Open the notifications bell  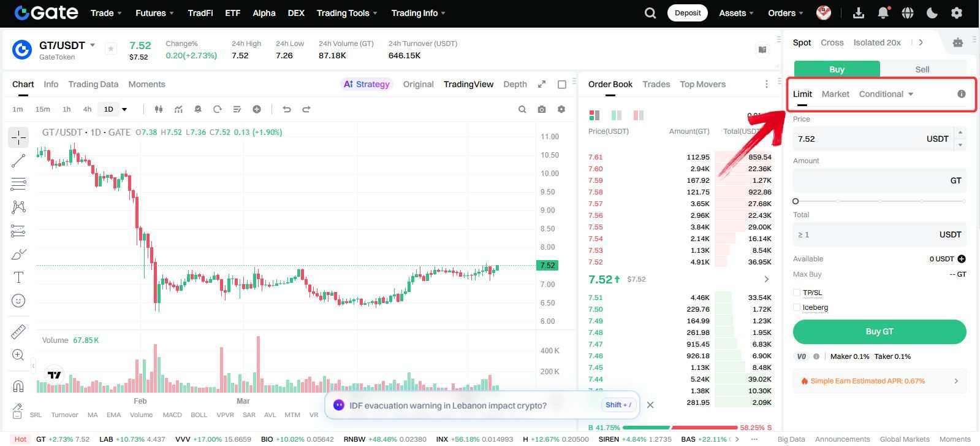(x=883, y=13)
